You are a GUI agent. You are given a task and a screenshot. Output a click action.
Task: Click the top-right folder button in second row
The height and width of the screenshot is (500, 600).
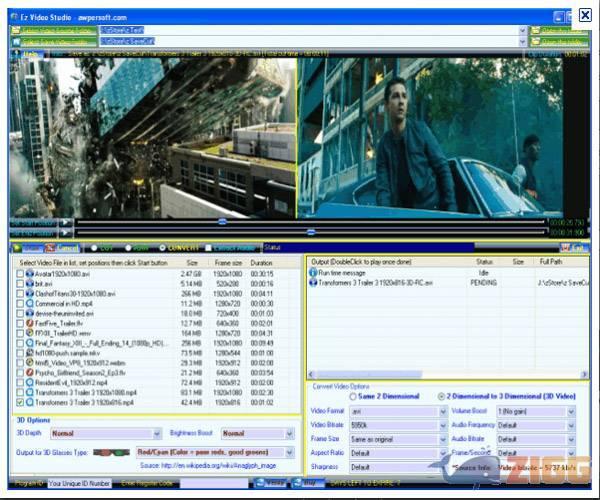point(559,41)
